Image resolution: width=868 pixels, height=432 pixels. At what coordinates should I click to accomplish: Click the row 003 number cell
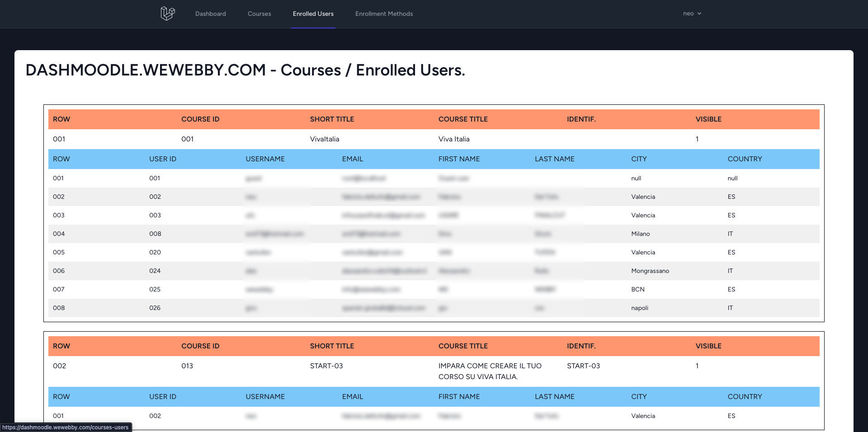(x=59, y=216)
